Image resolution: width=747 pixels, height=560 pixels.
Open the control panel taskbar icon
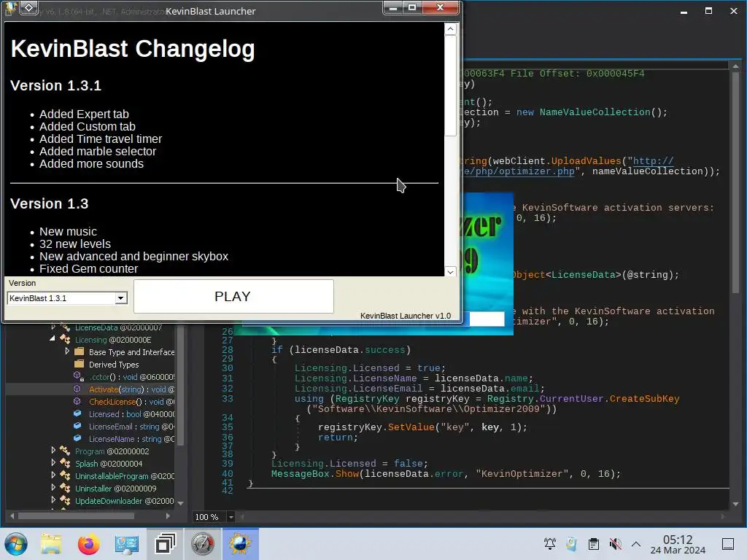(x=127, y=544)
